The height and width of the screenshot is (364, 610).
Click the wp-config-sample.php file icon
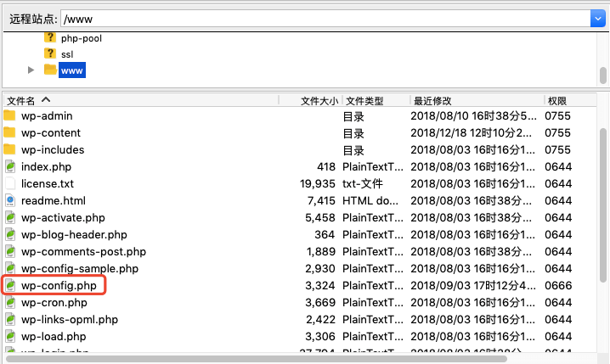10,268
